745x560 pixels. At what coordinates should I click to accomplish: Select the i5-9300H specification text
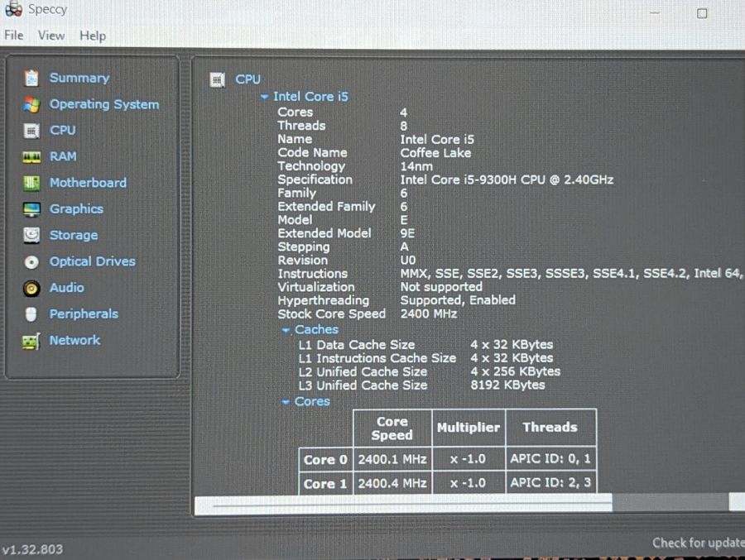[x=507, y=180]
